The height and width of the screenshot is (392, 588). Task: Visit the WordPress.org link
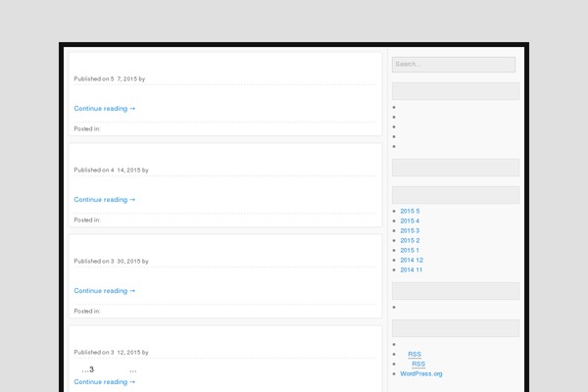click(421, 373)
